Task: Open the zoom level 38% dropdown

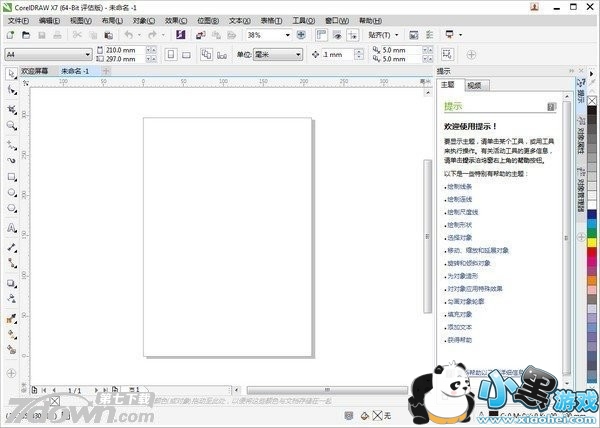Action: pyautogui.click(x=289, y=35)
